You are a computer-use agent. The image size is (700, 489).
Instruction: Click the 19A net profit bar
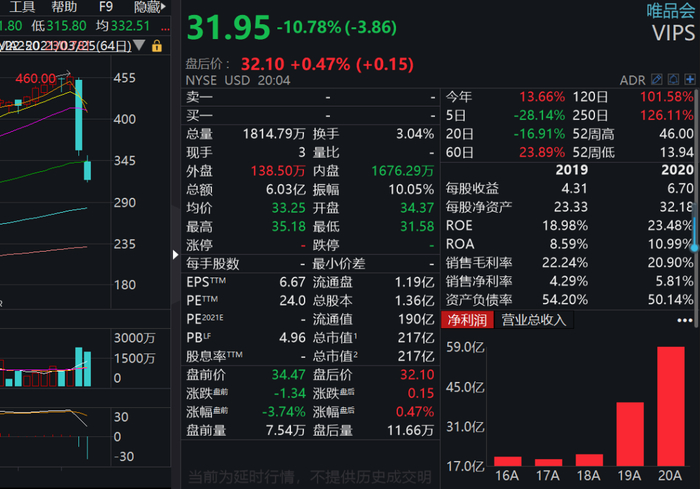[x=631, y=433]
